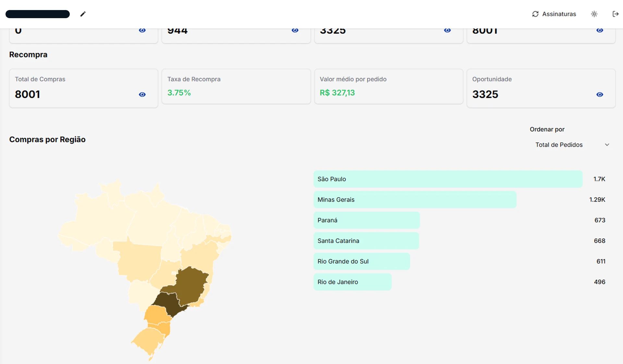Click the Compras por Região heading
Viewport: 623px width, 364px height.
tap(47, 139)
